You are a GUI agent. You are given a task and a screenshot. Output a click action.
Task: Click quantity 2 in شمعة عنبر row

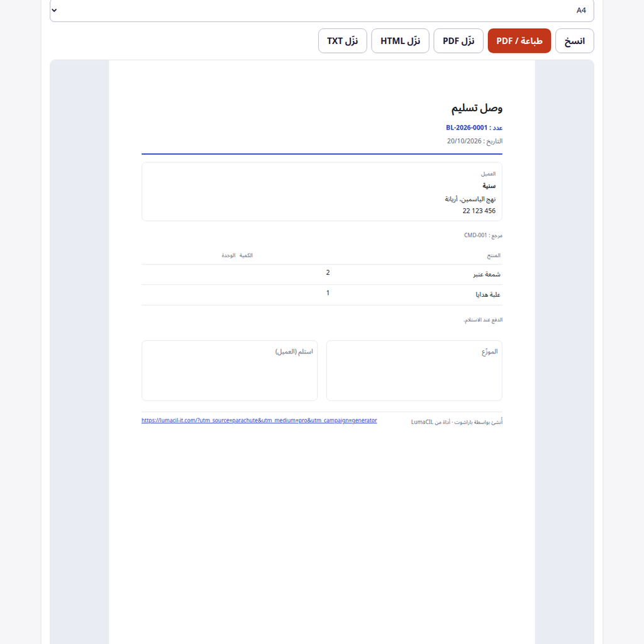328,272
